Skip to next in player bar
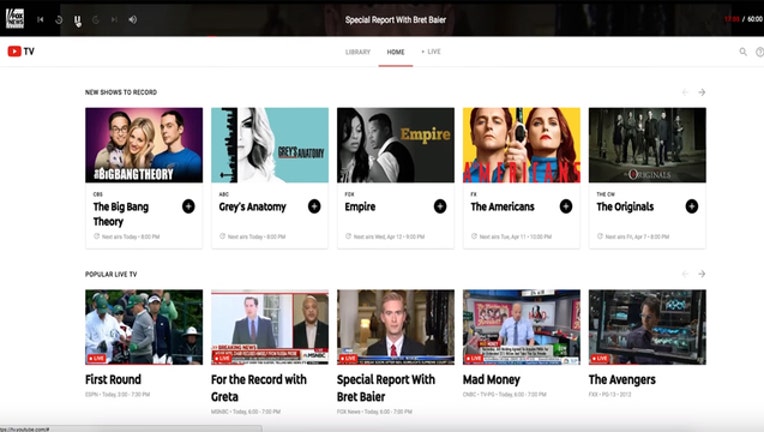Screen dimensions: 764x432 [114, 19]
